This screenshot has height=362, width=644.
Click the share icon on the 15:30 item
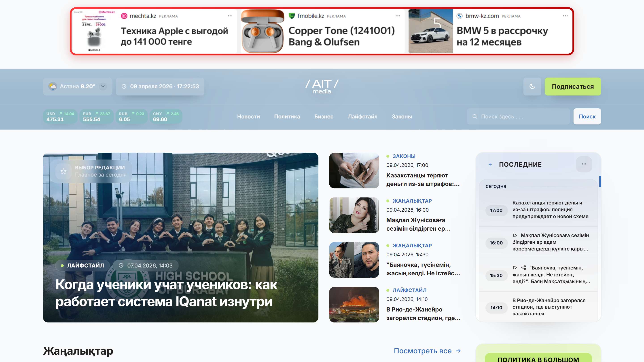[523, 268]
